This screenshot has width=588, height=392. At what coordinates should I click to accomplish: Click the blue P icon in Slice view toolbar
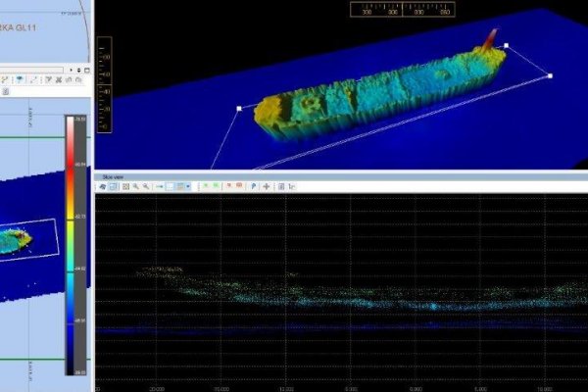[x=254, y=186]
